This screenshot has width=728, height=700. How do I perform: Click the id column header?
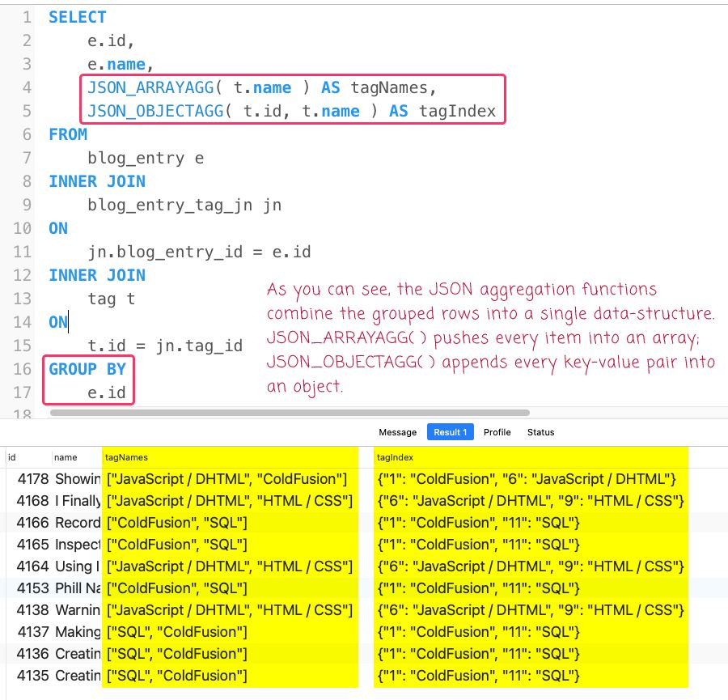pos(12,457)
